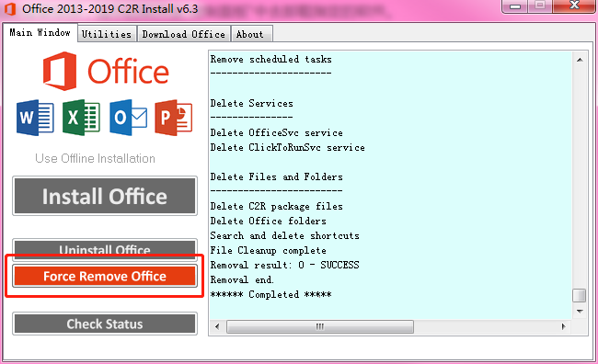The height and width of the screenshot is (364, 598).
Task: Click the 'Search and delete shortcuts' line
Action: (284, 235)
